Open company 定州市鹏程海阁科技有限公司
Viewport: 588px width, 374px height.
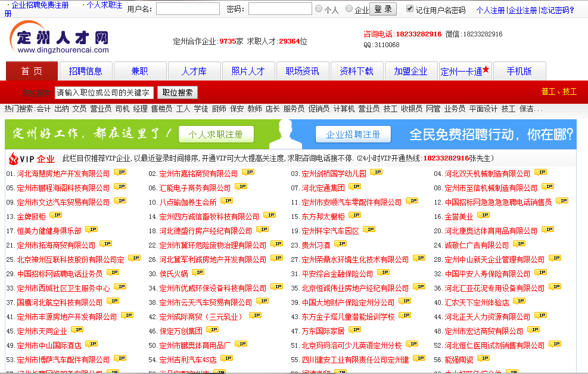[x=63, y=188]
